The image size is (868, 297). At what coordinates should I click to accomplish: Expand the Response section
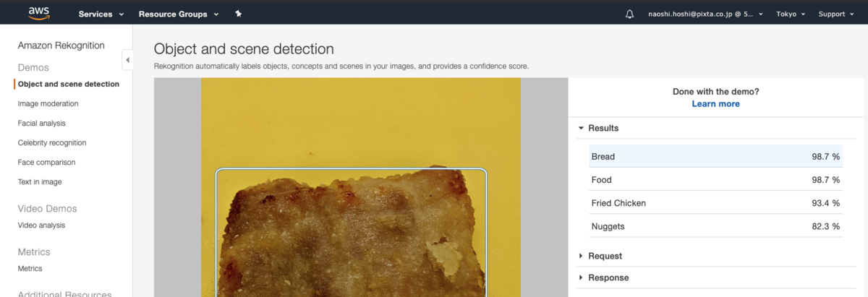click(603, 277)
